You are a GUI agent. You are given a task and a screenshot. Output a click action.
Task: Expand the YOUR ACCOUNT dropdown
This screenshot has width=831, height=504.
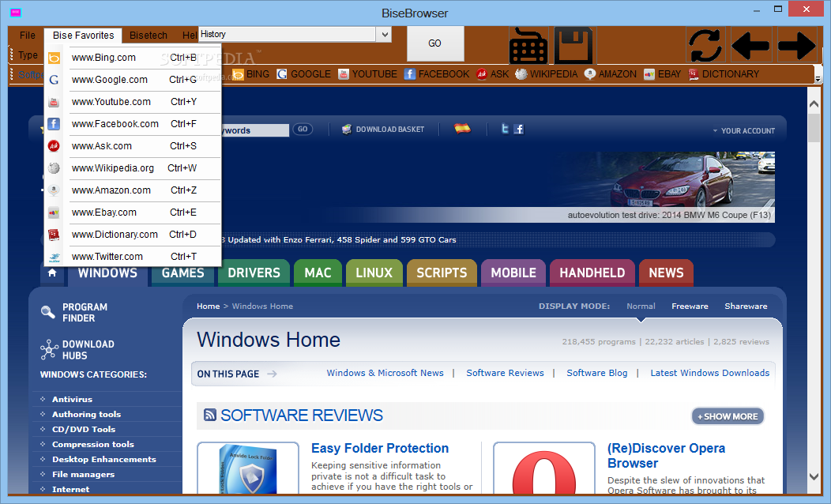(x=743, y=131)
